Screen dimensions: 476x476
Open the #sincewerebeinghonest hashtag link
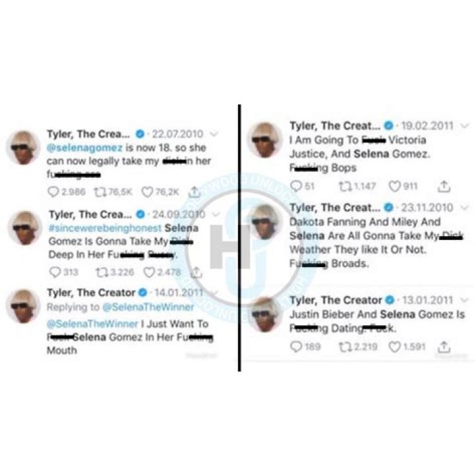pyautogui.click(x=105, y=228)
